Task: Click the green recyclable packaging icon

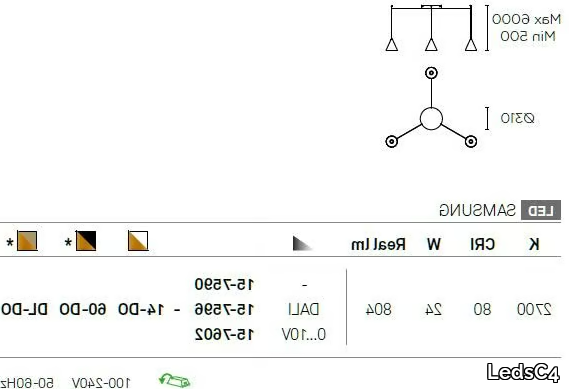Action: click(x=175, y=381)
